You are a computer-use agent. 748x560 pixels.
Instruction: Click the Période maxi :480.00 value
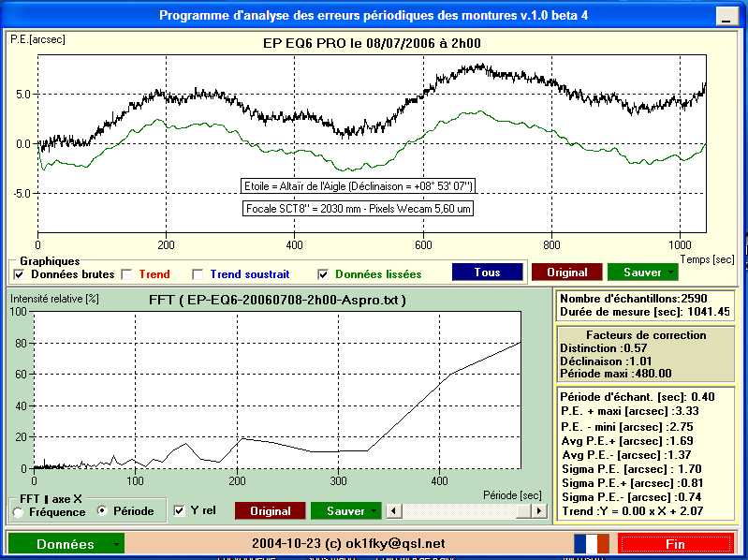point(616,374)
